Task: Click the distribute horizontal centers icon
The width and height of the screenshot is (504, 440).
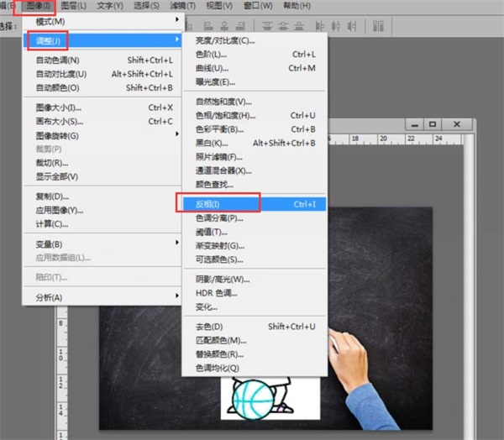Action: tap(336, 26)
